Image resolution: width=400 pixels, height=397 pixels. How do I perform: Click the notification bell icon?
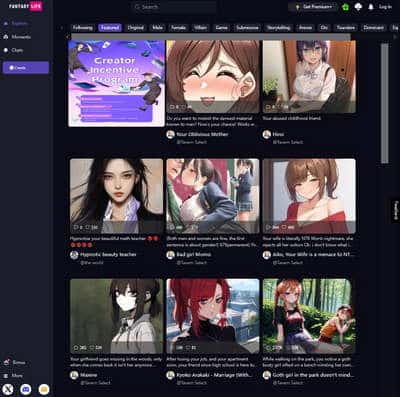(371, 7)
